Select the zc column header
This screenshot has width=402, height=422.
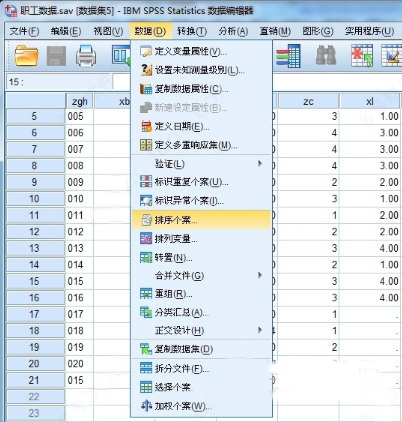(x=308, y=101)
